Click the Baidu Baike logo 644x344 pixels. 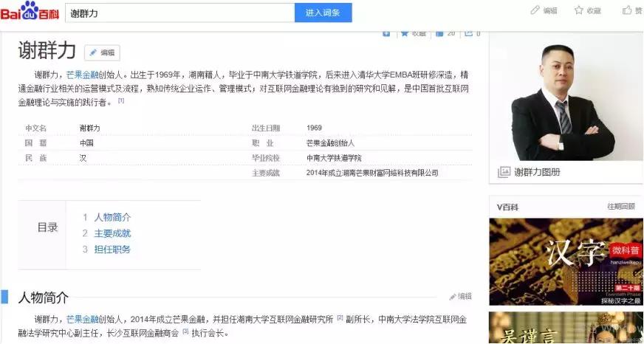[x=30, y=13]
